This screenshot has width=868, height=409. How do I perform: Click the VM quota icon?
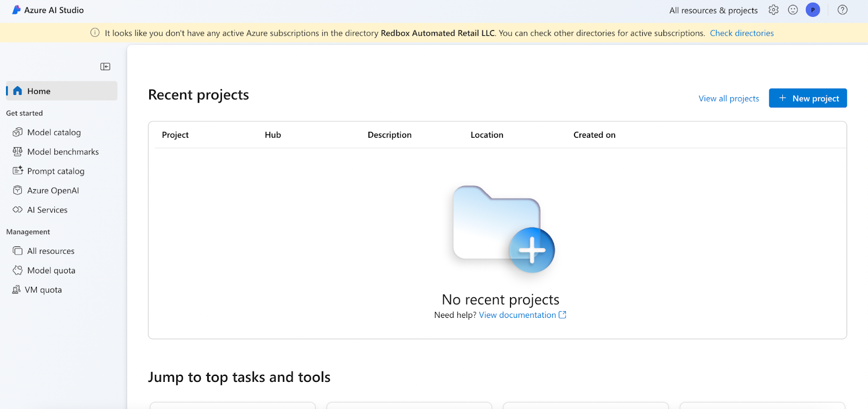pyautogui.click(x=16, y=290)
